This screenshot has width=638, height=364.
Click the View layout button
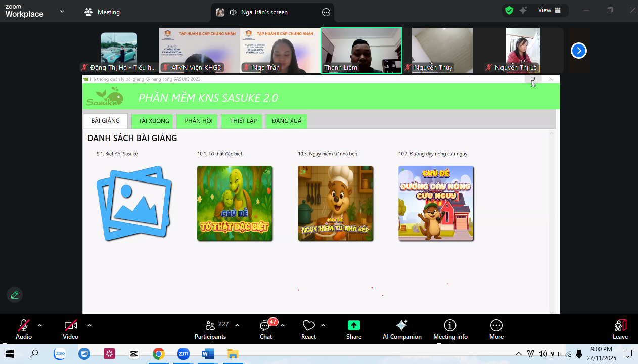[x=550, y=10]
